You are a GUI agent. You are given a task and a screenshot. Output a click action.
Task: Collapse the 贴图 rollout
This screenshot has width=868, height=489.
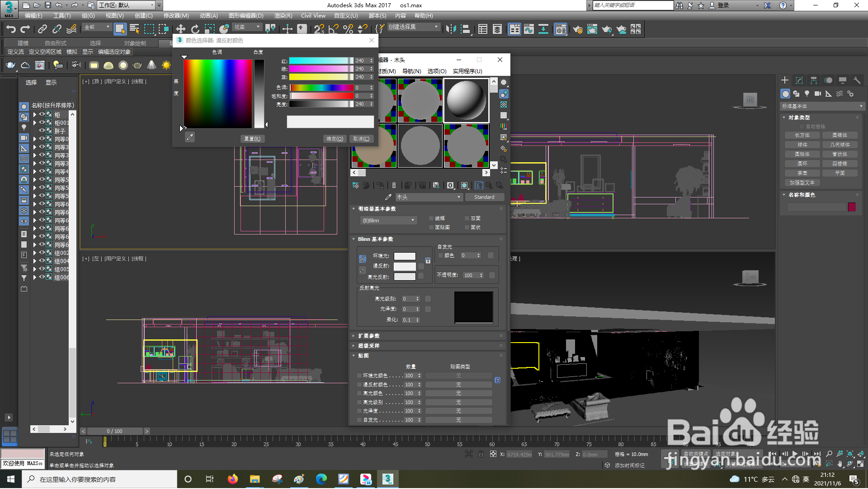[x=363, y=356]
